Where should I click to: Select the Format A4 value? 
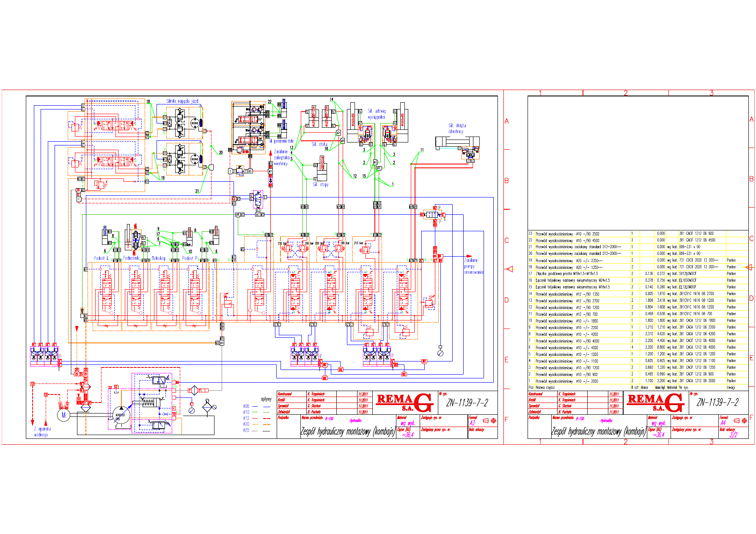[x=723, y=423]
